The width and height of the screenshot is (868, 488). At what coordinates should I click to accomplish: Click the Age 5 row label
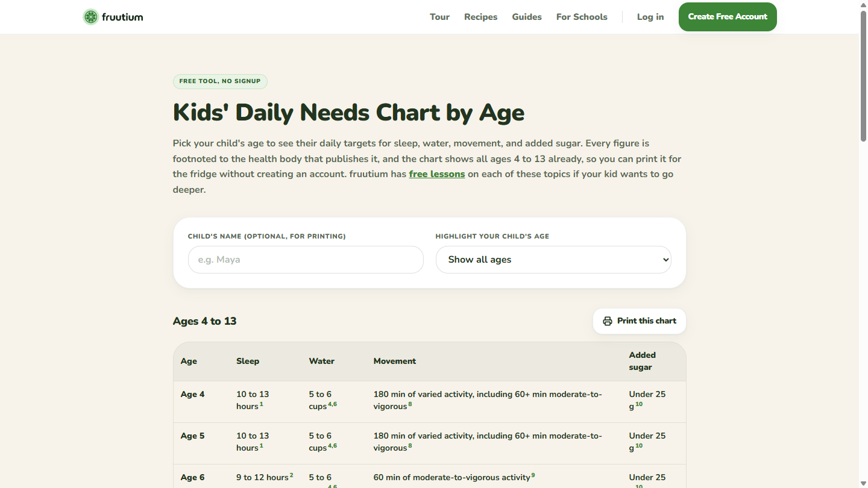point(193,436)
